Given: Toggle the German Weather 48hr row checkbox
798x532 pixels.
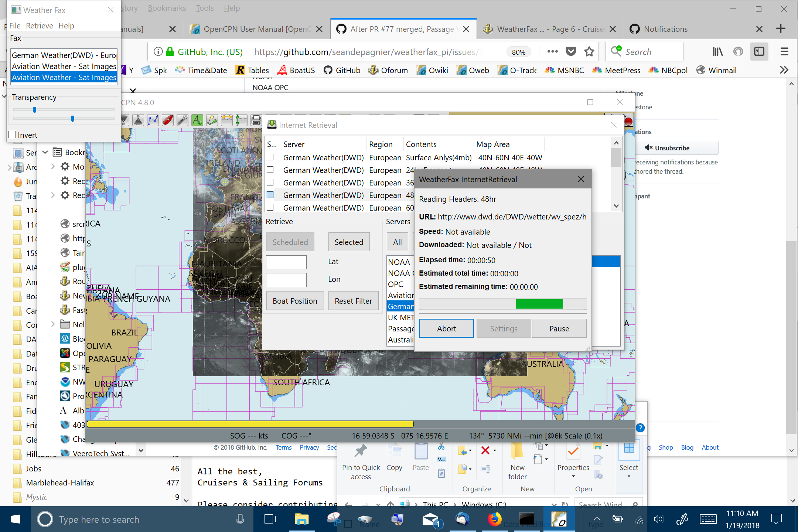Looking at the screenshot, I should click(270, 195).
